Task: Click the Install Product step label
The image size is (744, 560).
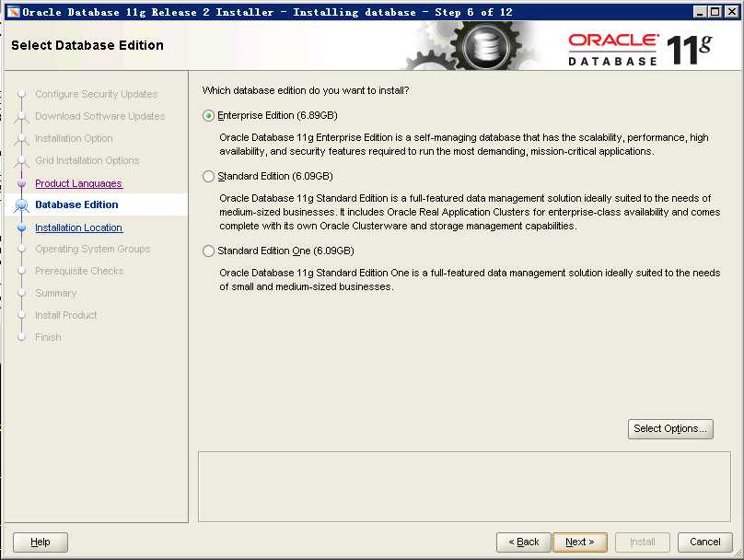Action: tap(66, 315)
